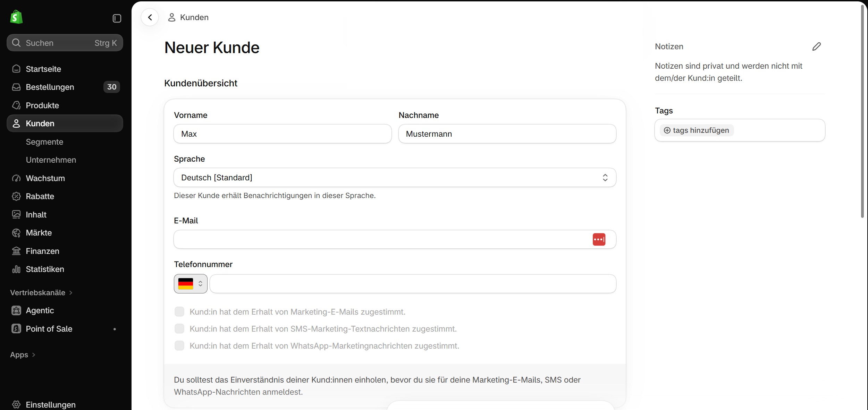Click the search magnifier icon

click(x=16, y=43)
